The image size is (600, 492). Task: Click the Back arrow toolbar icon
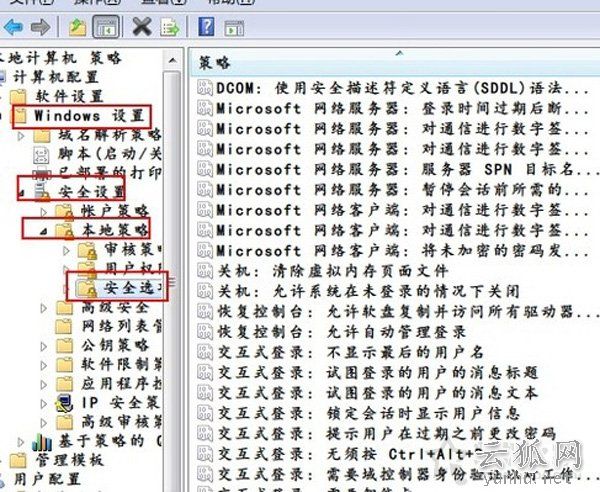click(x=13, y=27)
